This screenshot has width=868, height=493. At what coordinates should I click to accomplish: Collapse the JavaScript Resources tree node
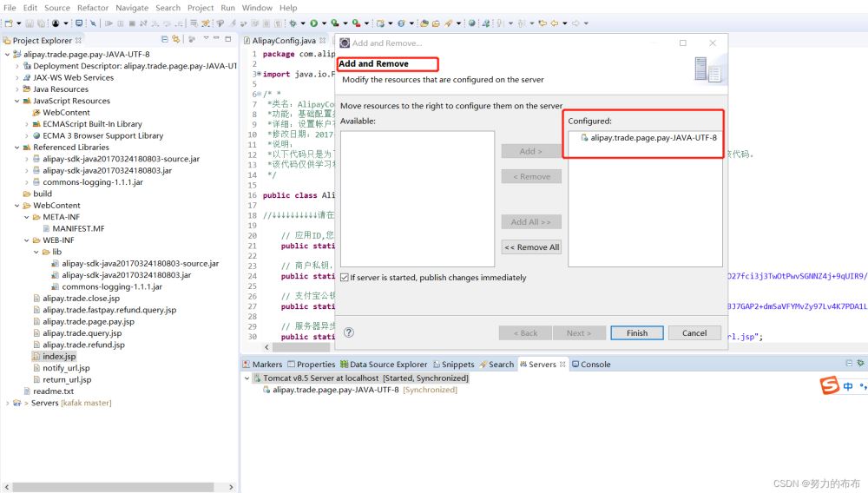click(17, 101)
